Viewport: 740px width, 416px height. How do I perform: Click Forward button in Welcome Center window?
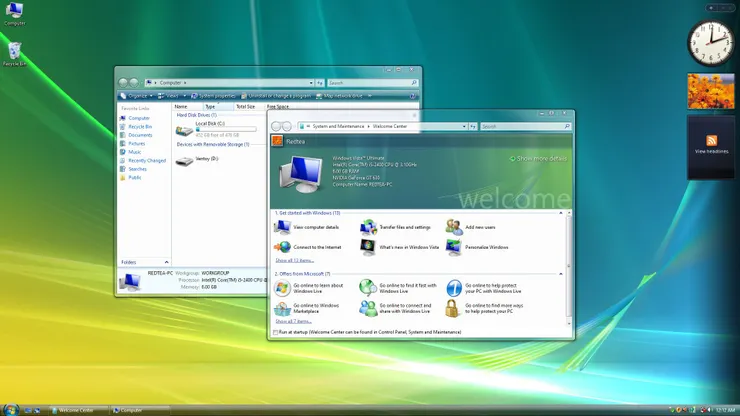pyautogui.click(x=287, y=126)
